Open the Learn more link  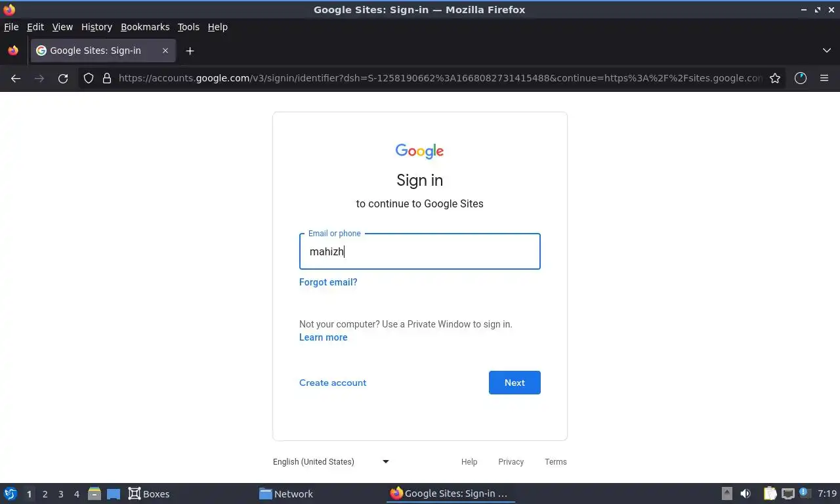(324, 337)
